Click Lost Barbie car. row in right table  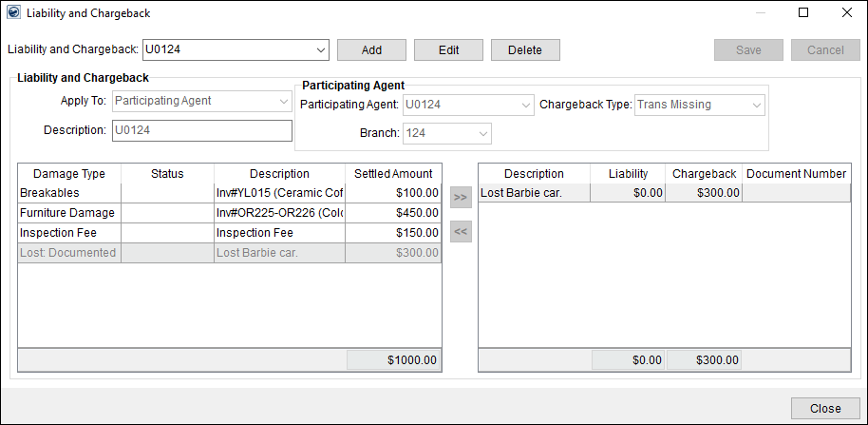pos(534,193)
